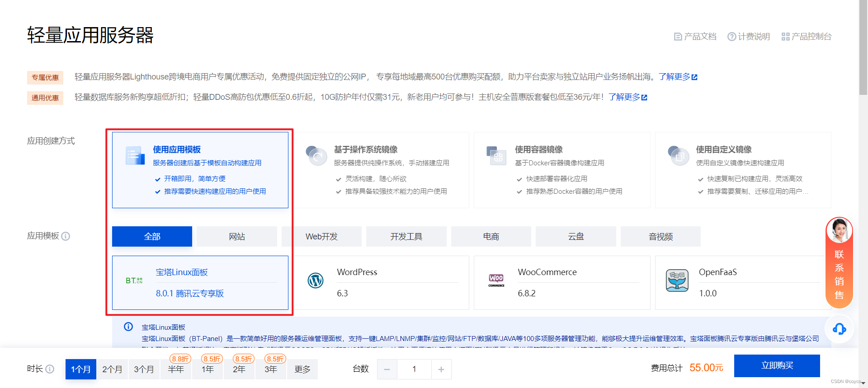Select the 1年 duration option
This screenshot has width=868, height=388.
[208, 369]
